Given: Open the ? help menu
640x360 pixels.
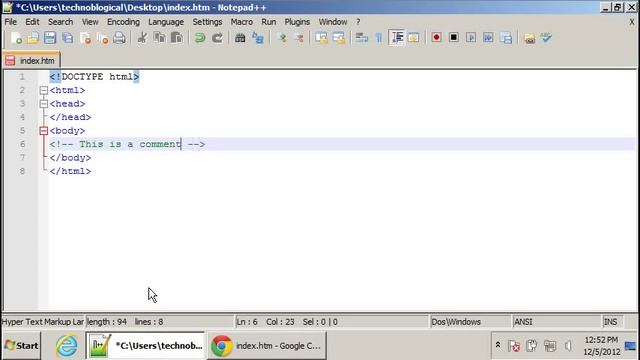Looking at the screenshot, I should click(358, 22).
